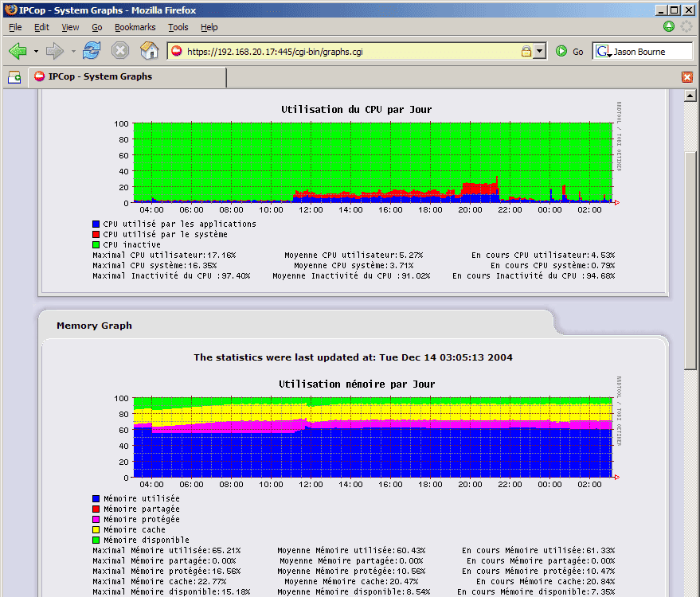Viewport: 700px width, 597px height.
Task: Open the new tab icon beside tabs
Action: point(14,77)
